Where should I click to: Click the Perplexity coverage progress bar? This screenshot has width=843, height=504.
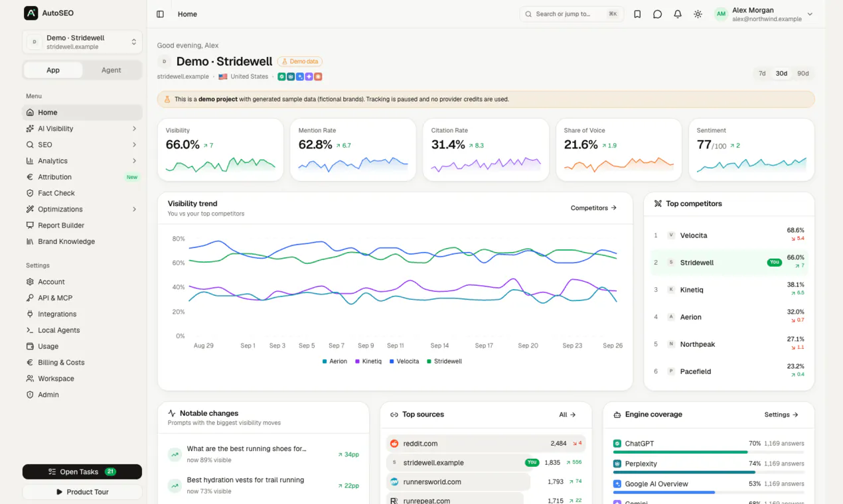pyautogui.click(x=708, y=472)
